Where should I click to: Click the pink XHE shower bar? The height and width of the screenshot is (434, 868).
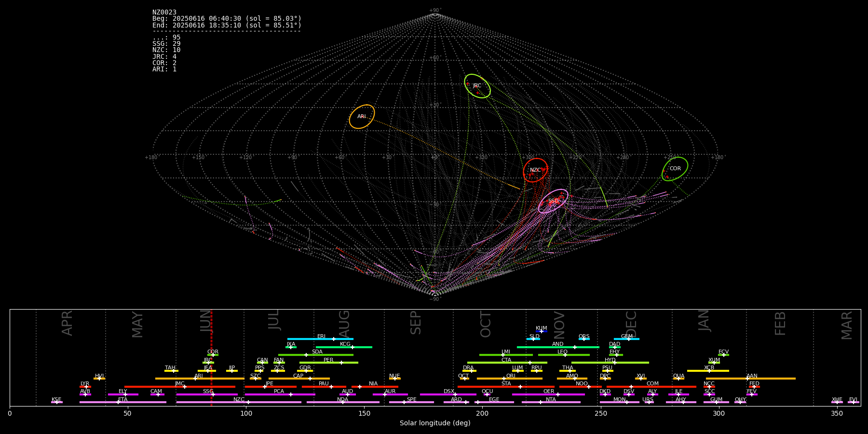click(x=837, y=402)
